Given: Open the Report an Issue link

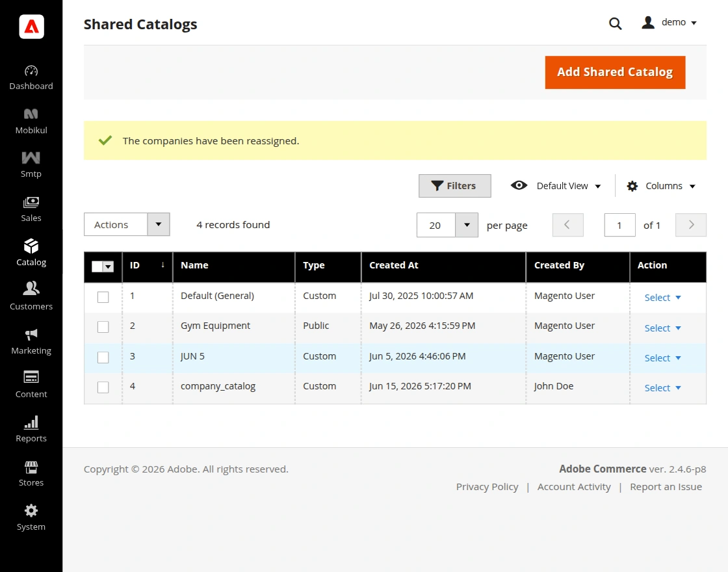Looking at the screenshot, I should pos(666,487).
